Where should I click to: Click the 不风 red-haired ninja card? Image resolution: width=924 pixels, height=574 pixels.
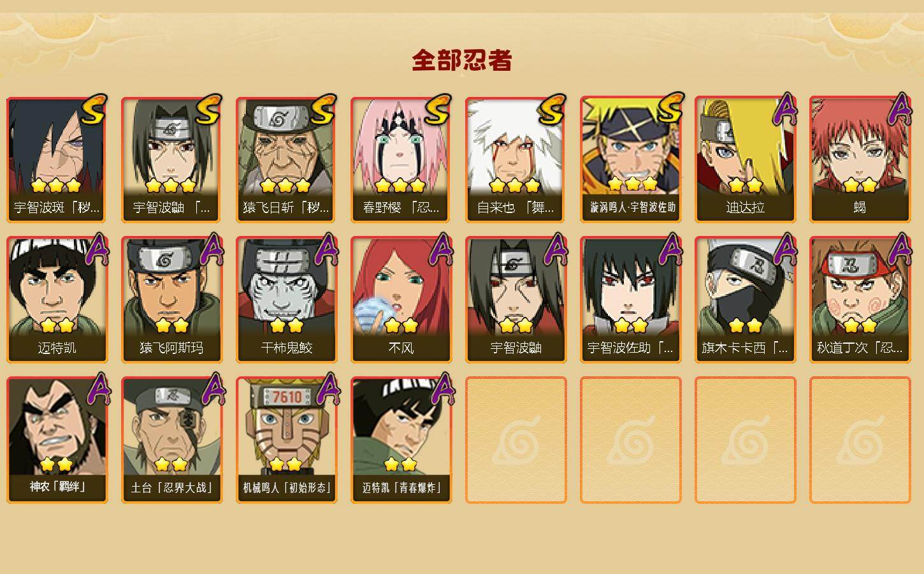point(401,300)
